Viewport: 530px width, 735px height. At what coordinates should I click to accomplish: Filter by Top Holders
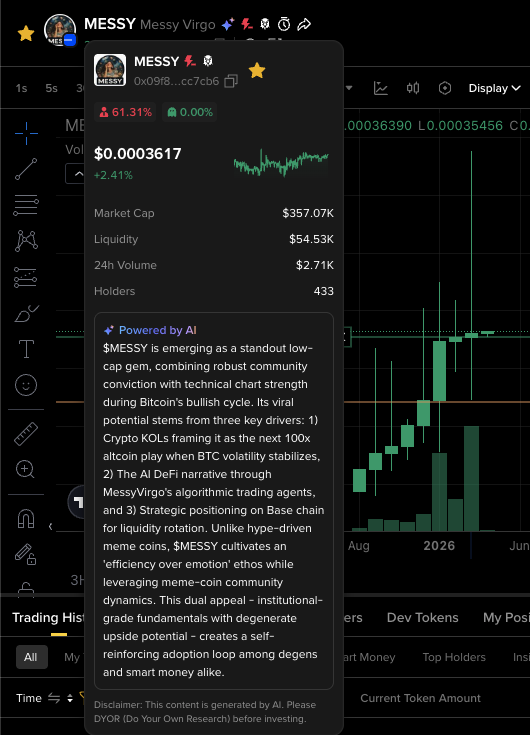point(454,657)
